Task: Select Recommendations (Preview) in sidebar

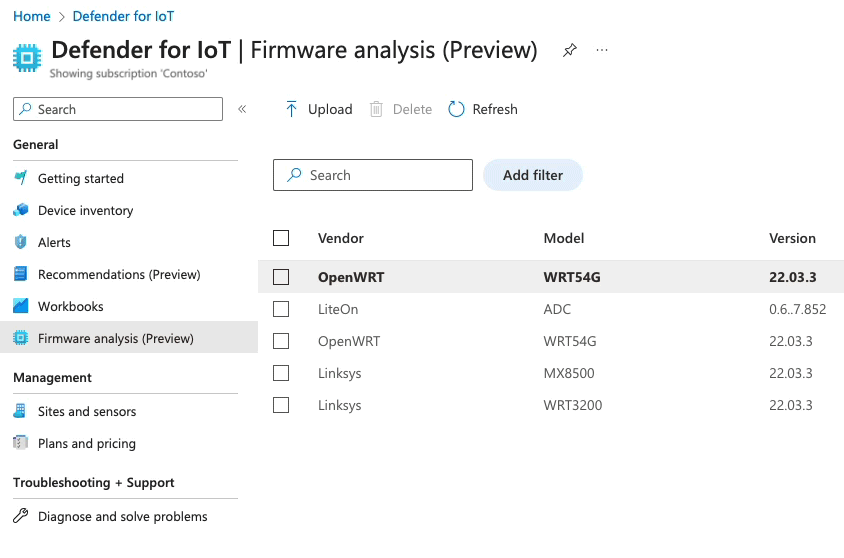Action: coord(119,274)
